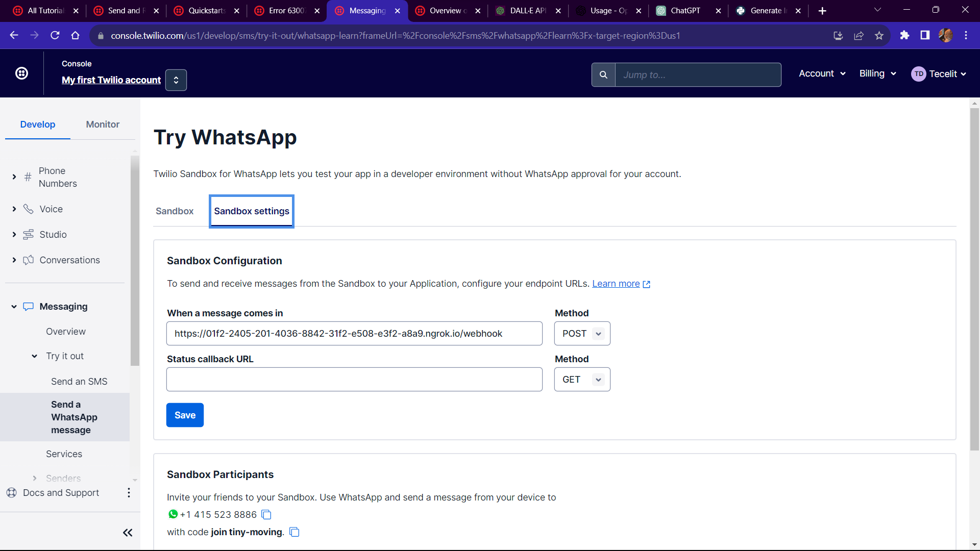Open the Learn more link
This screenshot has width=980, height=551.
tap(616, 284)
